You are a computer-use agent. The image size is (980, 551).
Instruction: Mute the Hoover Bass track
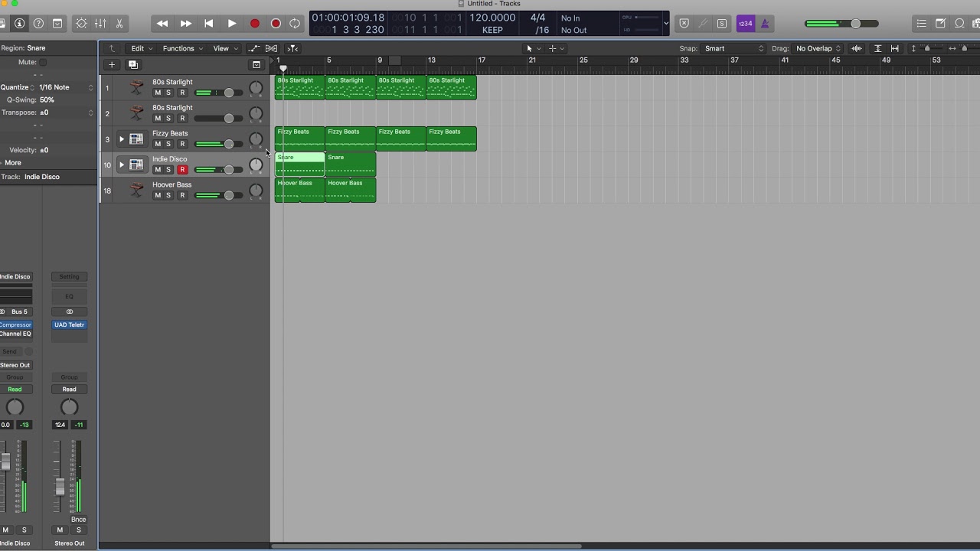click(x=158, y=195)
